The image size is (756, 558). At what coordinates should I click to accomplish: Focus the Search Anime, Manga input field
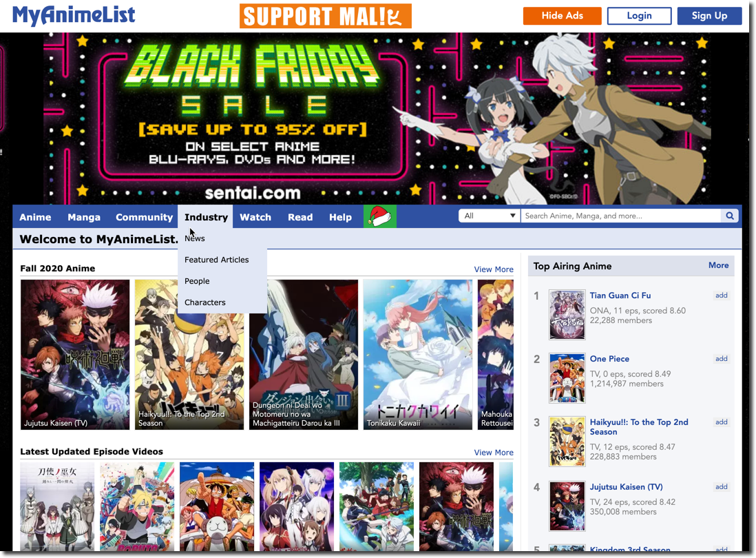(621, 216)
